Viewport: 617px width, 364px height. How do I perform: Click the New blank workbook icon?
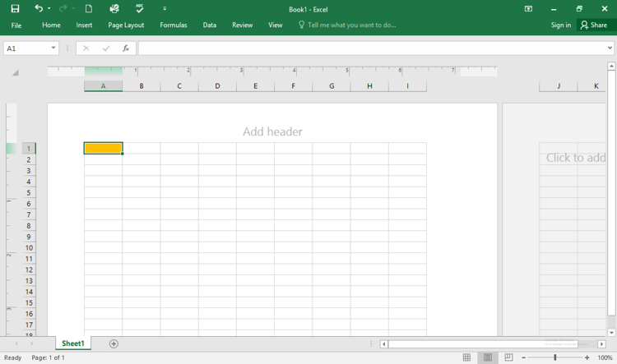pyautogui.click(x=89, y=9)
